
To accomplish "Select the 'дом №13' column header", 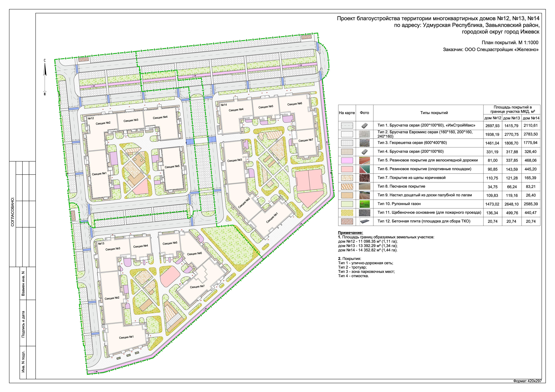I will pos(511,118).
